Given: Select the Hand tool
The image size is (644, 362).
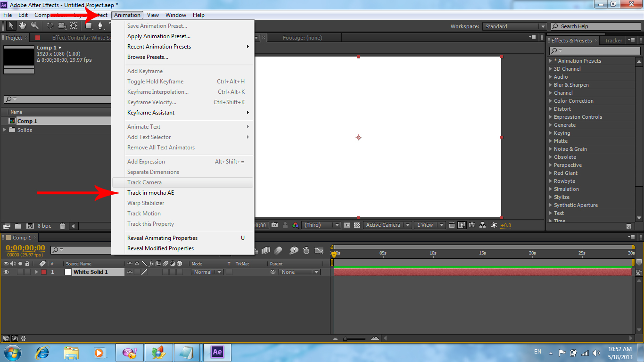Looking at the screenshot, I should tap(23, 25).
